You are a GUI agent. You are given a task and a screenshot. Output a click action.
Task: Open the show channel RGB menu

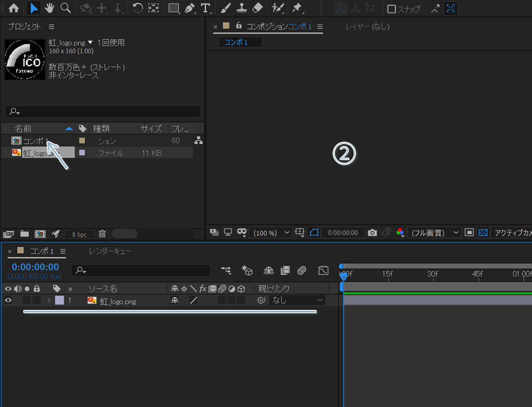coord(400,233)
